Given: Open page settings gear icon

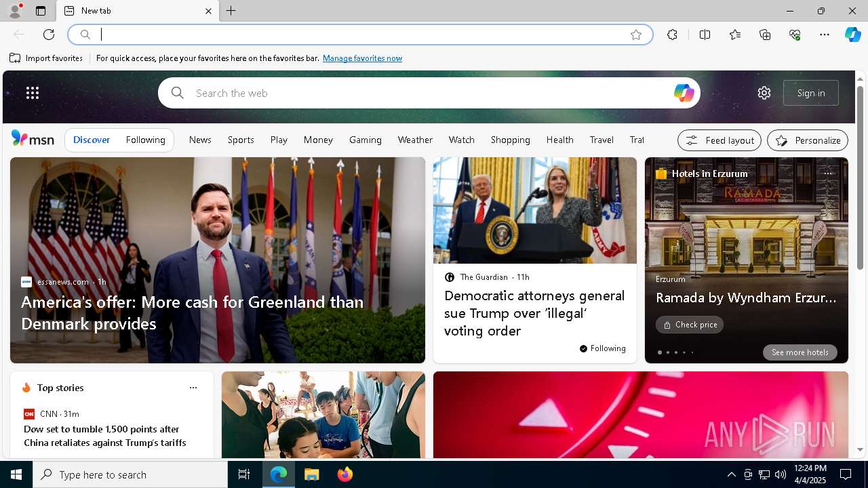Looking at the screenshot, I should coord(764,93).
